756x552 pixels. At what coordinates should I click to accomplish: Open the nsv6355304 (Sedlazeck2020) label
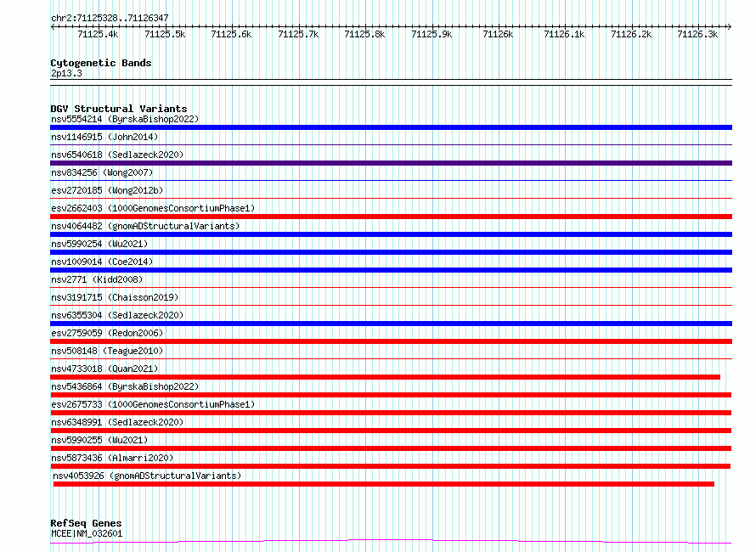coord(117,315)
